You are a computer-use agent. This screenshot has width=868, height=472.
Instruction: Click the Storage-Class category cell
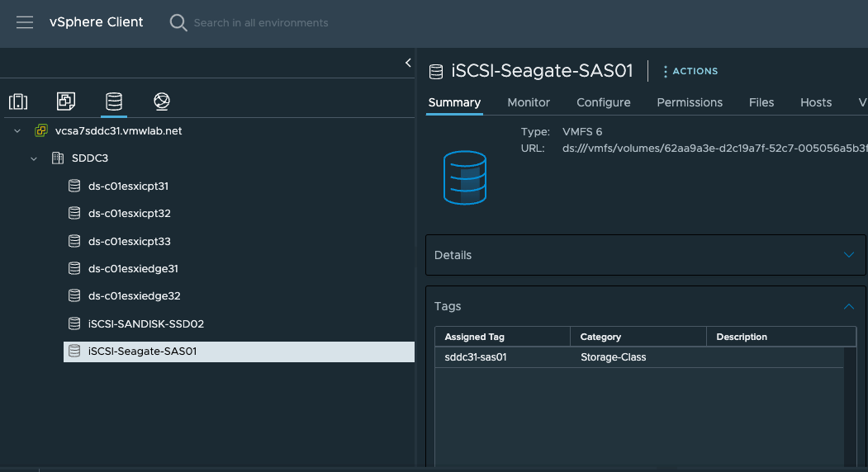[614, 357]
